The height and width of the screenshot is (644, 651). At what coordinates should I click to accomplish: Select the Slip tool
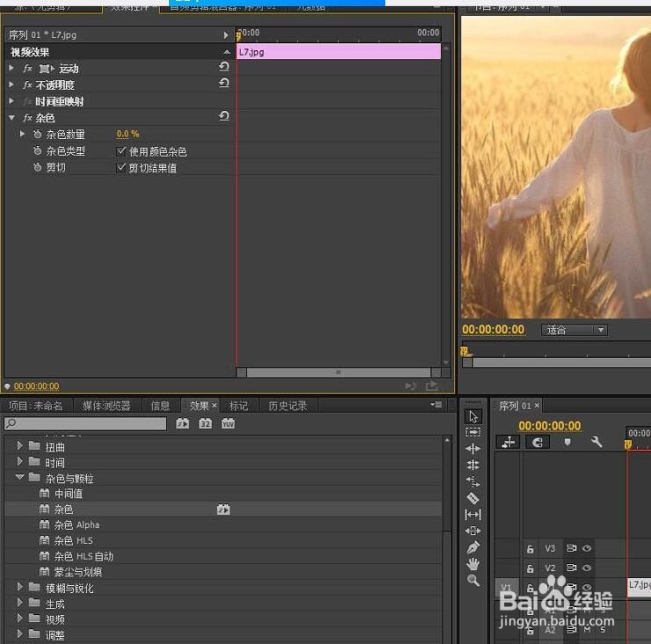(x=473, y=515)
